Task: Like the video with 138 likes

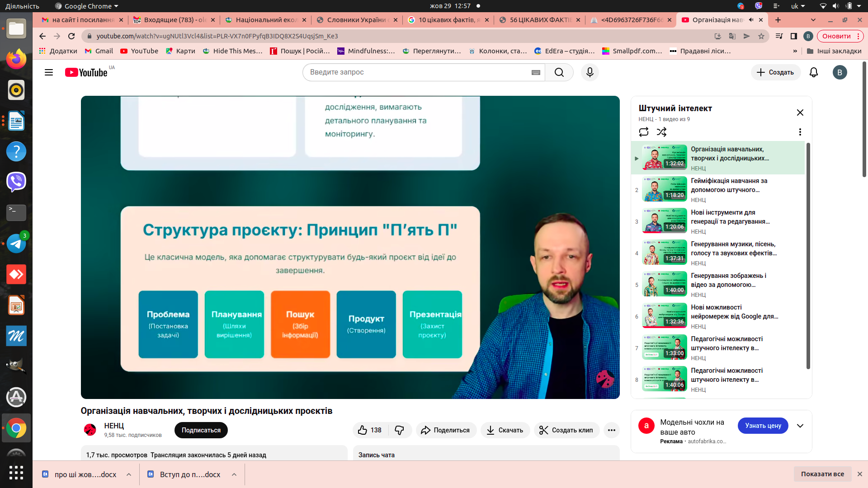Action: pos(369,430)
